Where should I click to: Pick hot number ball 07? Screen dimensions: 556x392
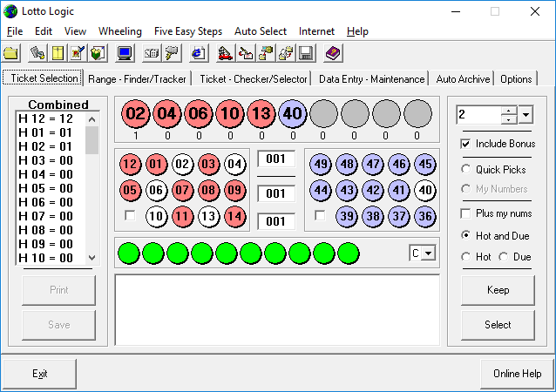182,190
